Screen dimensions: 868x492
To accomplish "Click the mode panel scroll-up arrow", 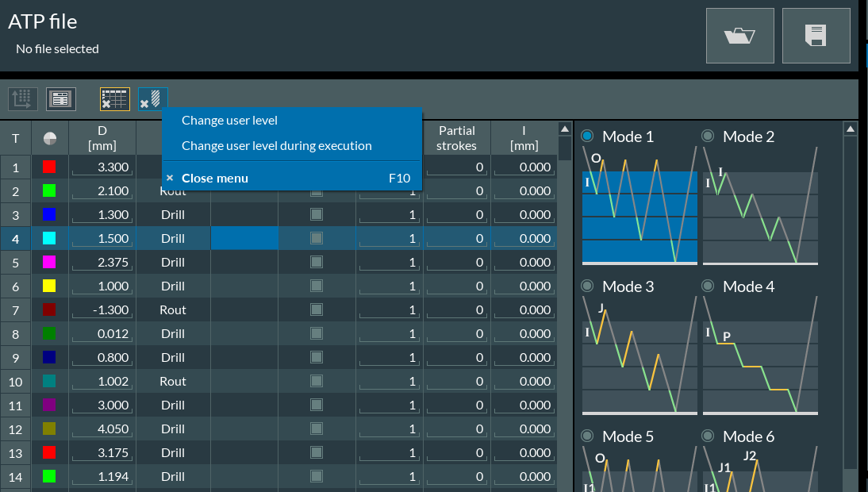I will [851, 129].
